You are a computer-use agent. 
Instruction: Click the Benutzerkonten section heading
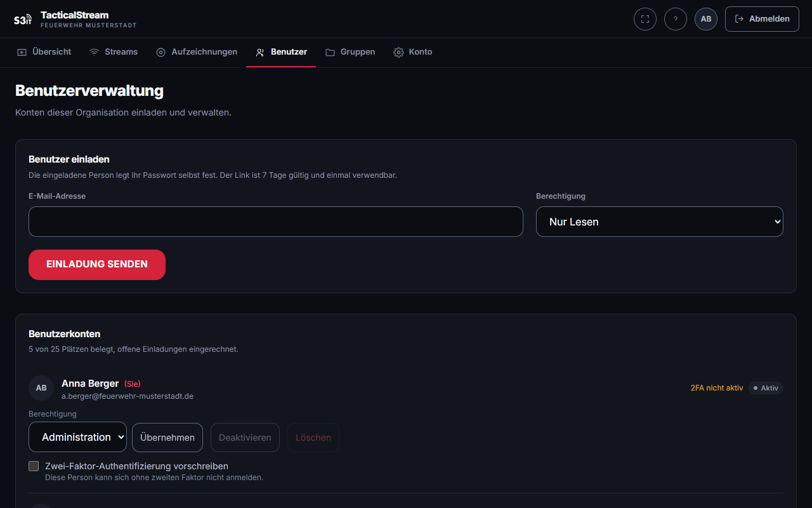pos(65,334)
